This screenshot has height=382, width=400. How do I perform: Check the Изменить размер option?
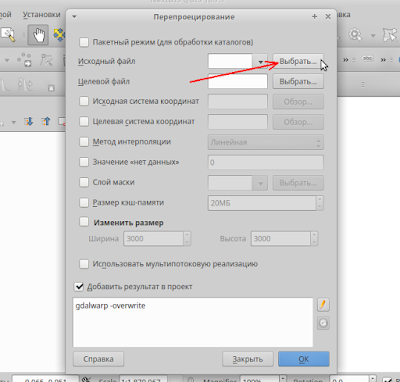coord(84,222)
